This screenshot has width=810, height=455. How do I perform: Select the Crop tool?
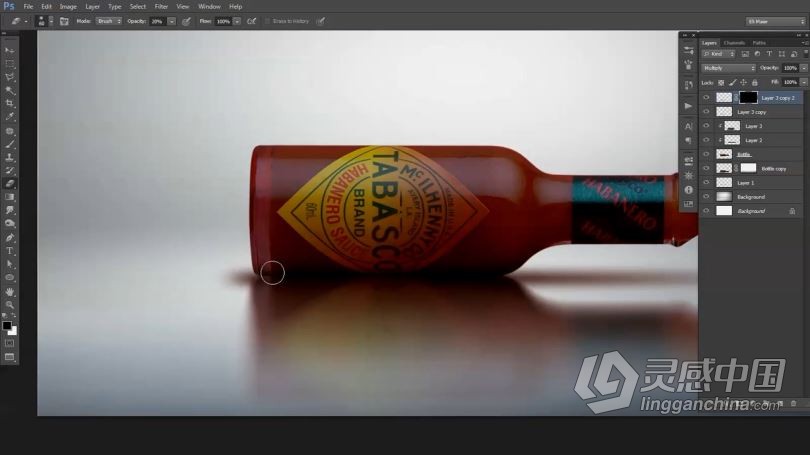10,104
